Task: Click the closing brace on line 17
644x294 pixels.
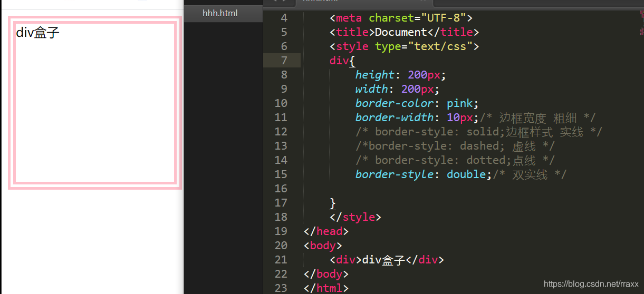Action: tap(333, 203)
